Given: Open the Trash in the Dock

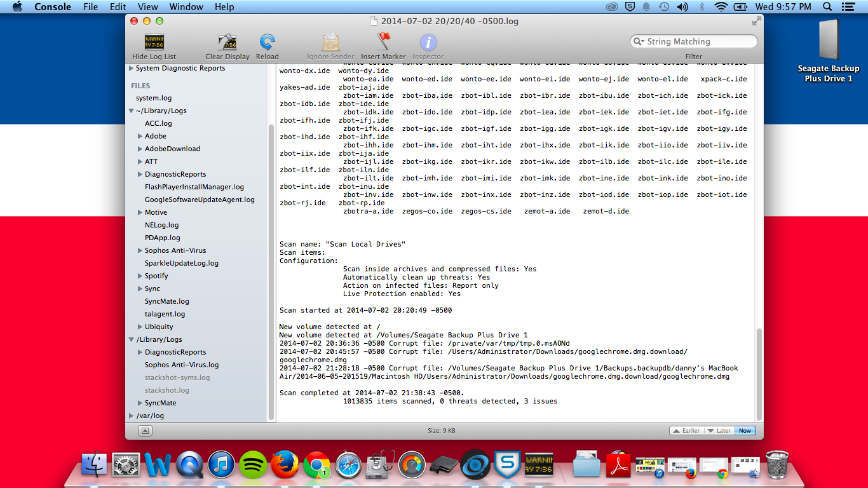Looking at the screenshot, I should pos(777,464).
